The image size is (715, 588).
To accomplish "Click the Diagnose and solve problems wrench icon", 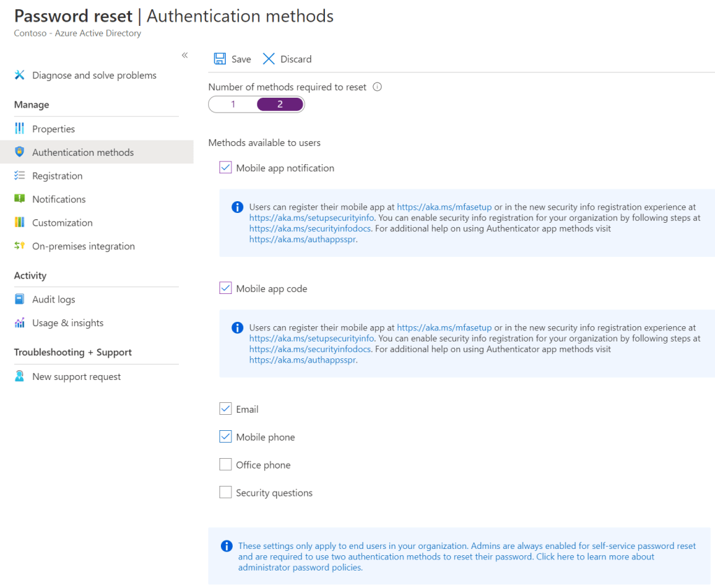I will point(20,75).
